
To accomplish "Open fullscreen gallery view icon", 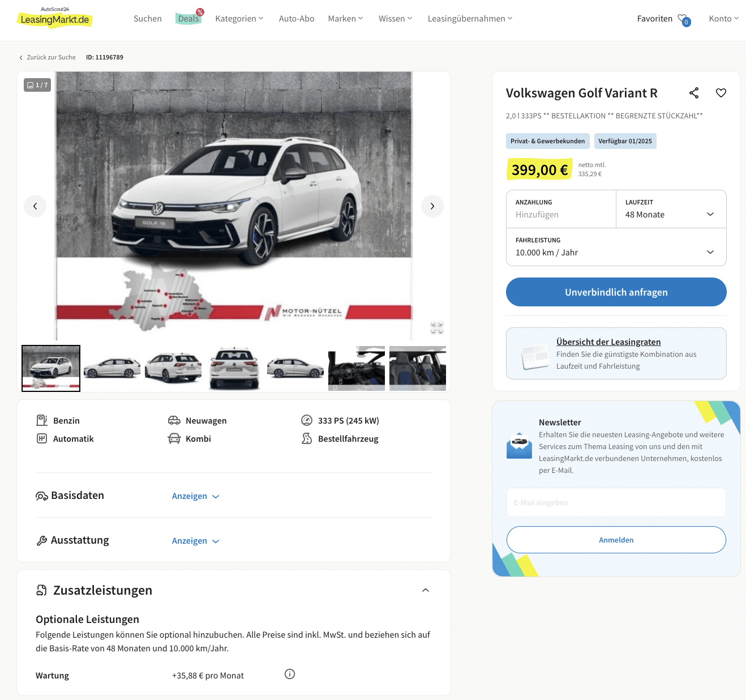I will (x=436, y=327).
